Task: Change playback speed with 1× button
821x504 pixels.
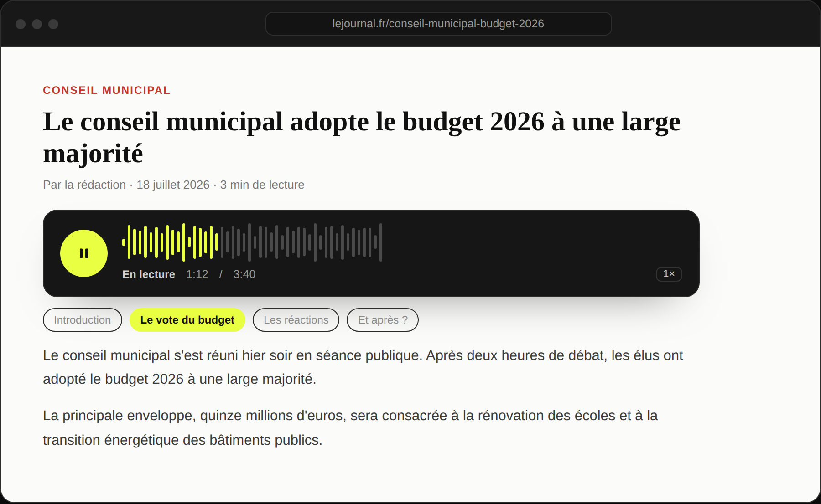Action: (669, 274)
